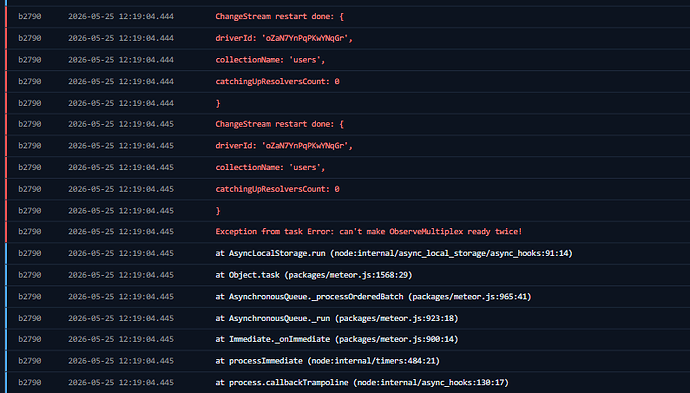
Task: Select 'at Object.task (packages/meteor.js:1568:29)' line
Action: [x=314, y=275]
